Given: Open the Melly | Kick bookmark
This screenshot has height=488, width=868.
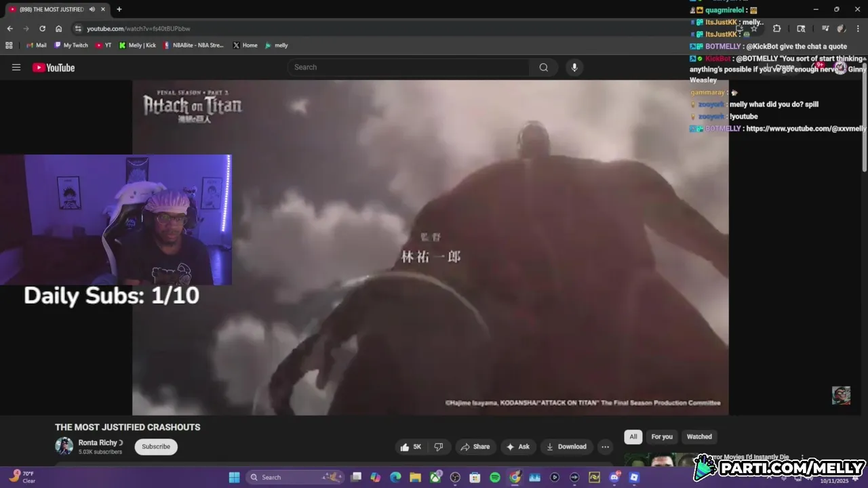Looking at the screenshot, I should 138,45.
